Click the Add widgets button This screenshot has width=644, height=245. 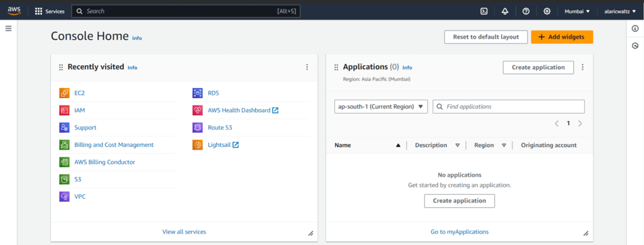coord(562,37)
